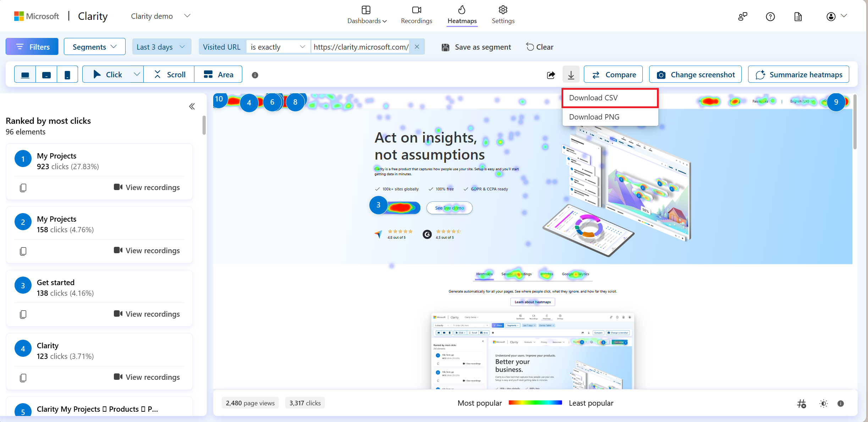
Task: Select the Click heatmap type
Action: [107, 74]
